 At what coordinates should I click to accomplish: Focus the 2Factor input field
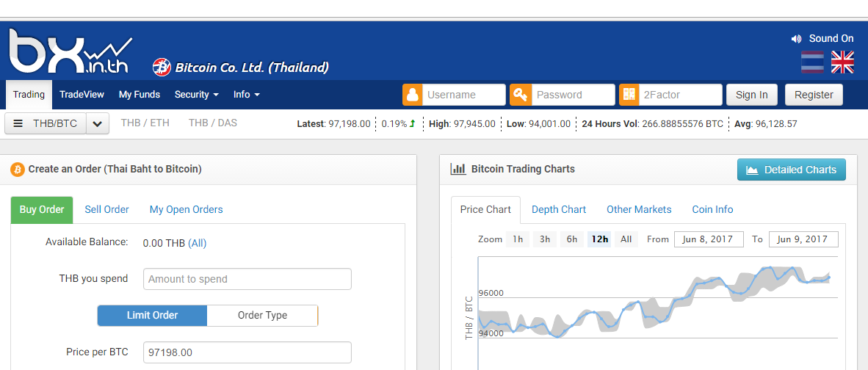(681, 95)
